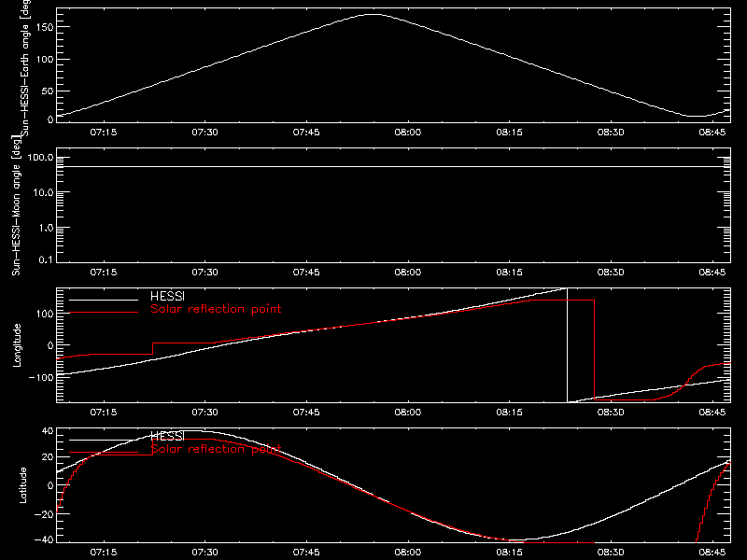Screen dimensions: 747x560
Task: Click red legend line sample in Longitude plot
Action: pos(104,313)
